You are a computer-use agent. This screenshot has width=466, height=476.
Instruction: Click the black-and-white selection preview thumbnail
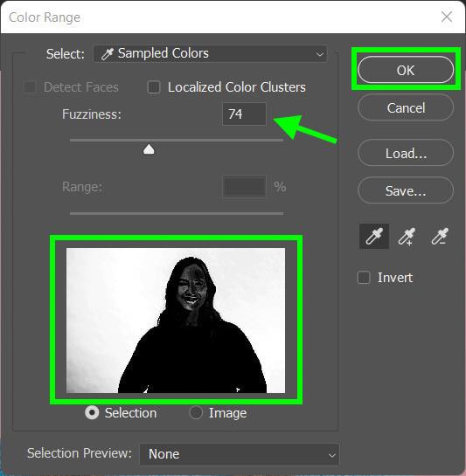tap(176, 321)
